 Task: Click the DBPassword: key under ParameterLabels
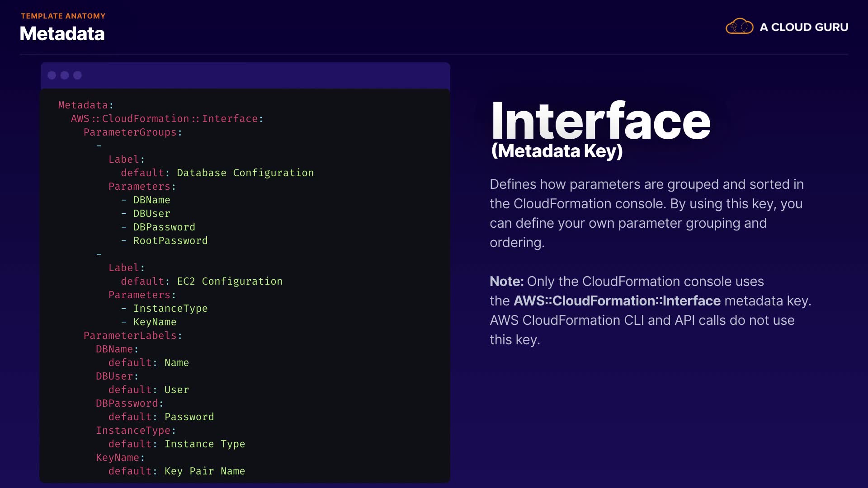pos(129,404)
